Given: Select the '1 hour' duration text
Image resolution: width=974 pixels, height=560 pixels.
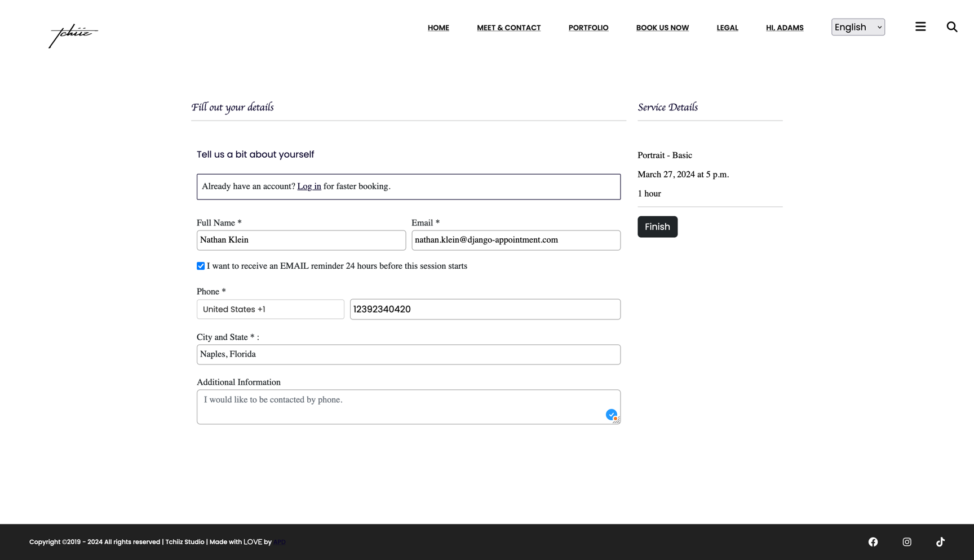Looking at the screenshot, I should [x=649, y=194].
